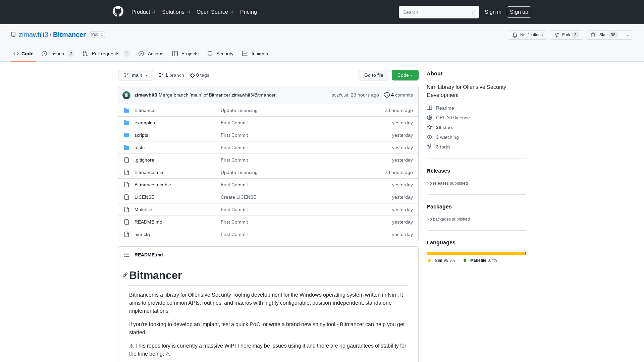644x362 pixels.
Task: Open the Update Licensing commit link
Action: point(239,110)
